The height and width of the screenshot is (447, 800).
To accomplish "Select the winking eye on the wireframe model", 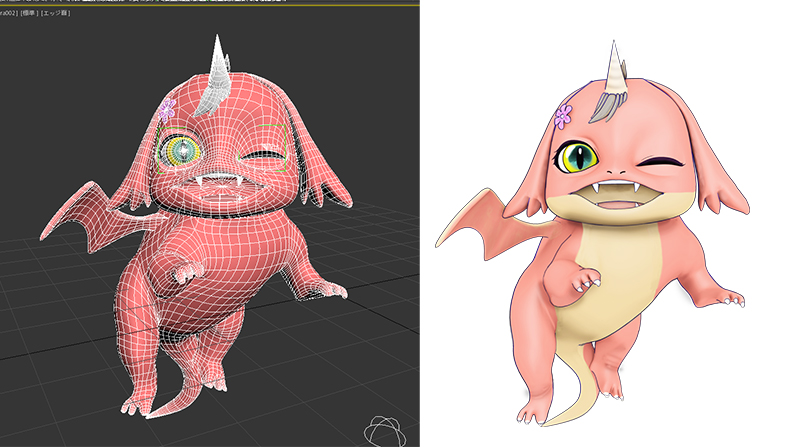I will [263, 154].
